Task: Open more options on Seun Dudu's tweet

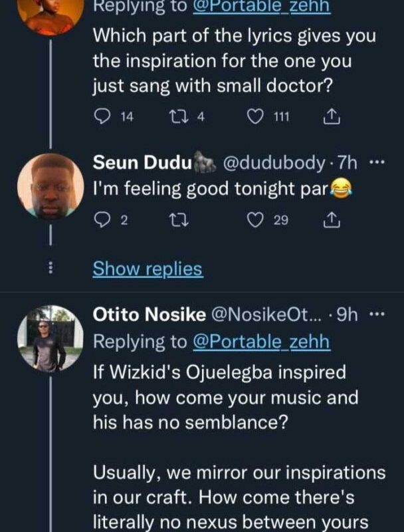Action: tap(376, 163)
